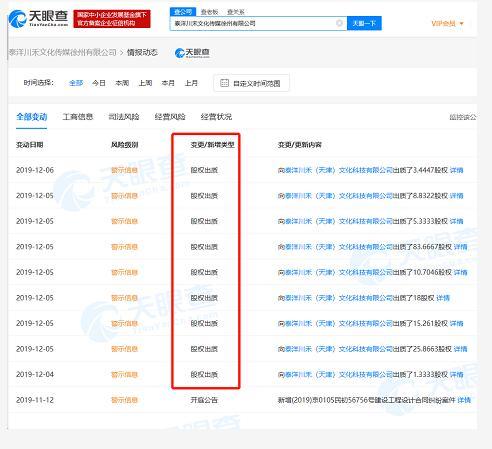
Task: Click the 变更/更新内容 column header
Action: (300, 145)
